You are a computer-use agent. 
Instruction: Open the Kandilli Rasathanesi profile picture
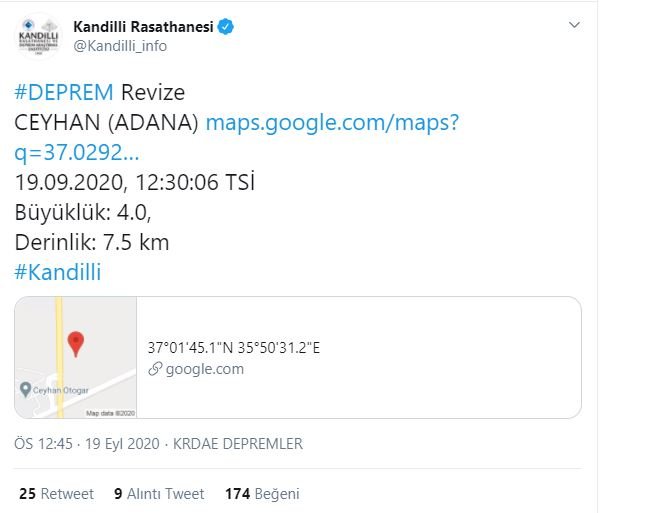pos(38,36)
